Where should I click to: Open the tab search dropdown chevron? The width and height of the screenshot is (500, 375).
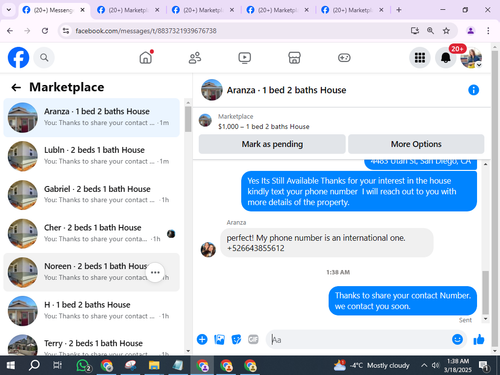9,10
